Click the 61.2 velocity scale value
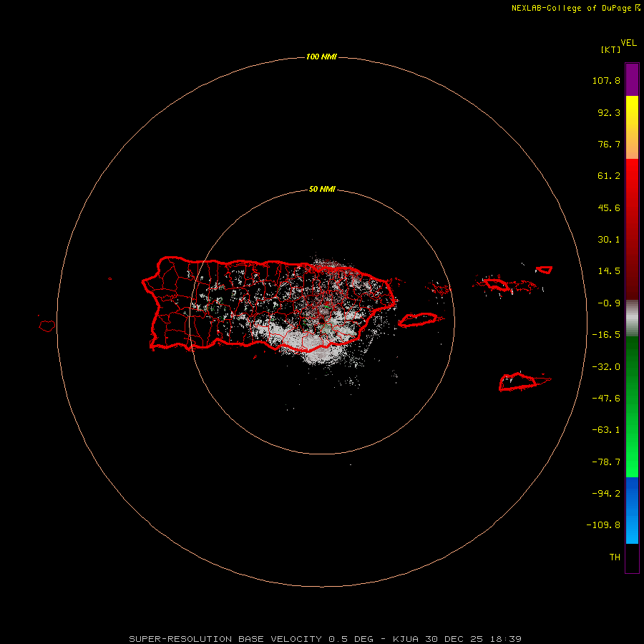The image size is (644, 644). pos(609,176)
